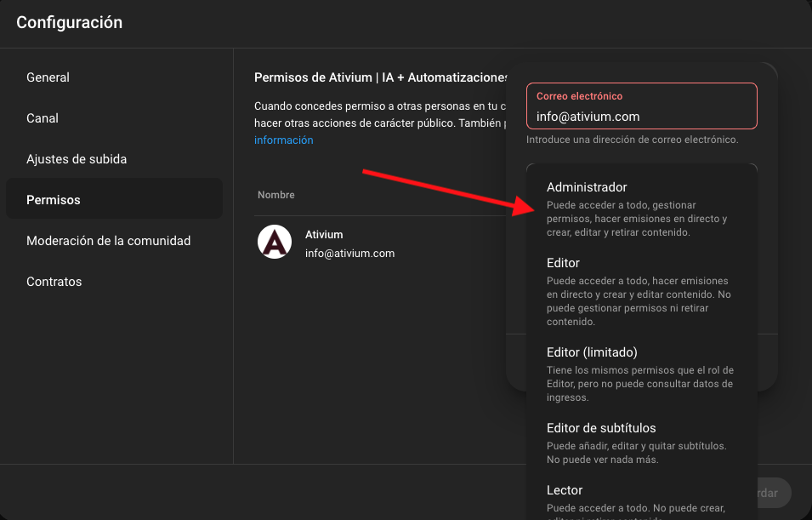The height and width of the screenshot is (520, 812).
Task: Choose the Administrador role option
Action: coord(642,209)
